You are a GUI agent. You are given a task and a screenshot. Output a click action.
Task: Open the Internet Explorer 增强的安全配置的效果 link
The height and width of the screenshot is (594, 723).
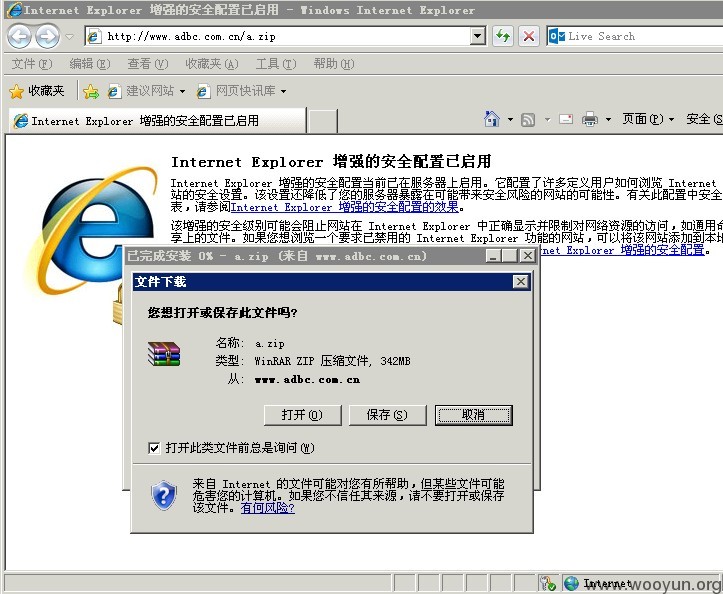click(x=344, y=207)
